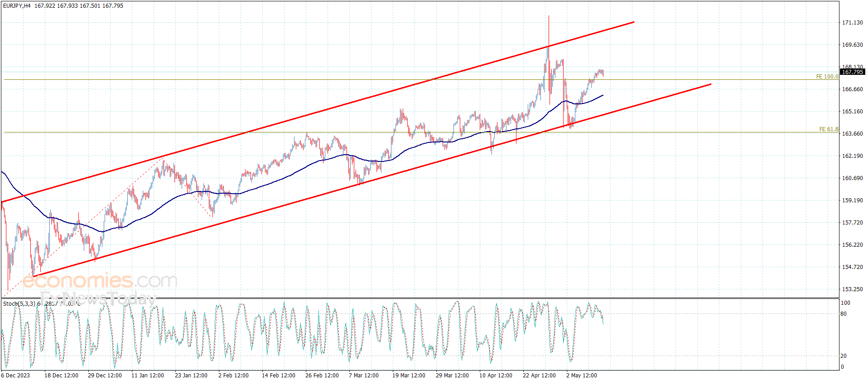Image resolution: width=868 pixels, height=381 pixels.
Task: Click the 7 Mar 12:00 date label
Action: [x=364, y=376]
